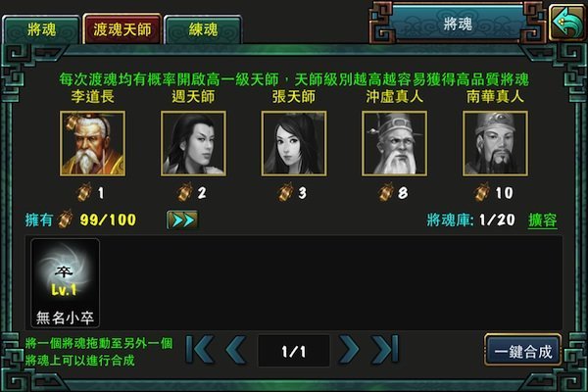Screen dimensions: 588x392
Task: Go to next page arrow
Action: 349,350
